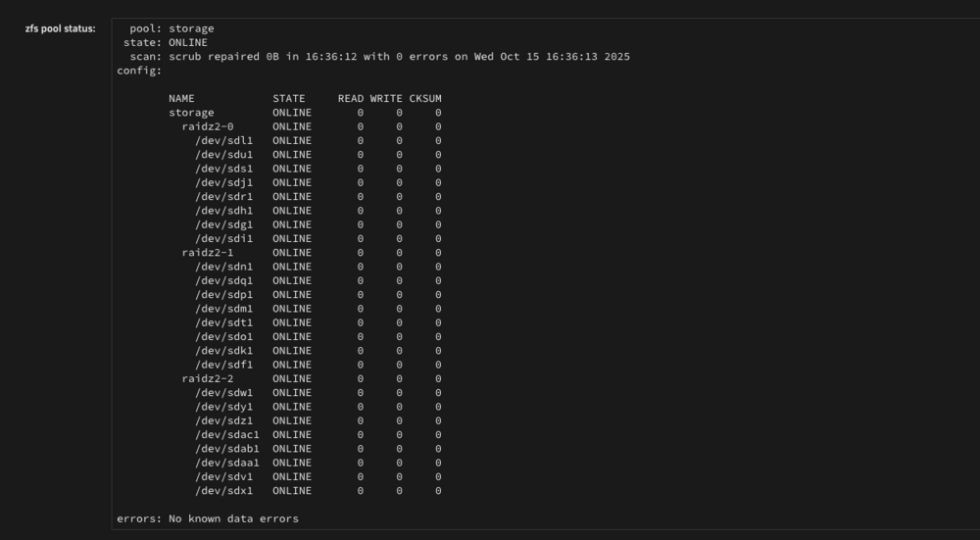Click device /dev/sdh1
This screenshot has width=980, height=540.
click(x=223, y=211)
